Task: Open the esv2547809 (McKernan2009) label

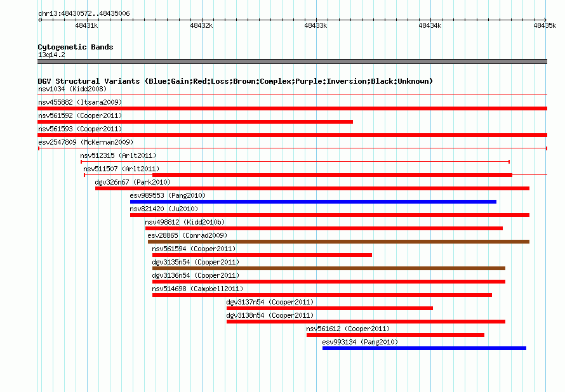Action: 86,142
